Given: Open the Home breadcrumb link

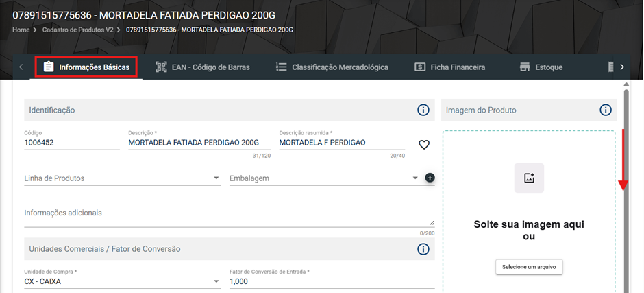Looking at the screenshot, I should pyautogui.click(x=21, y=30).
